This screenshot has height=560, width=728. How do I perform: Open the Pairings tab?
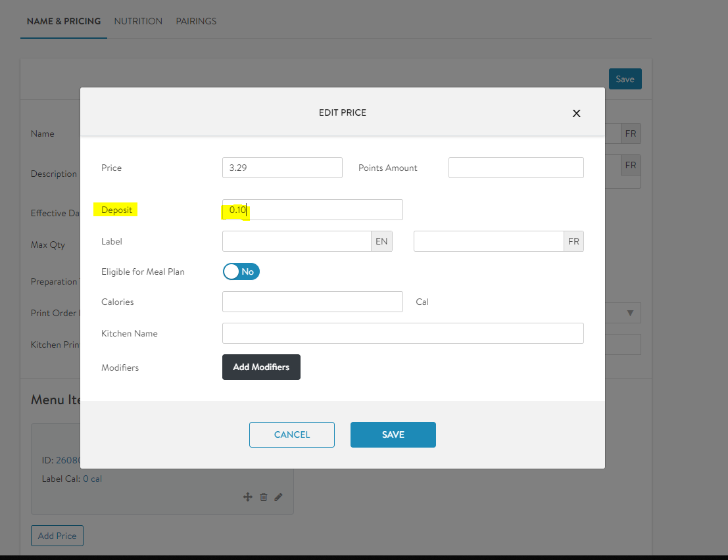196,21
